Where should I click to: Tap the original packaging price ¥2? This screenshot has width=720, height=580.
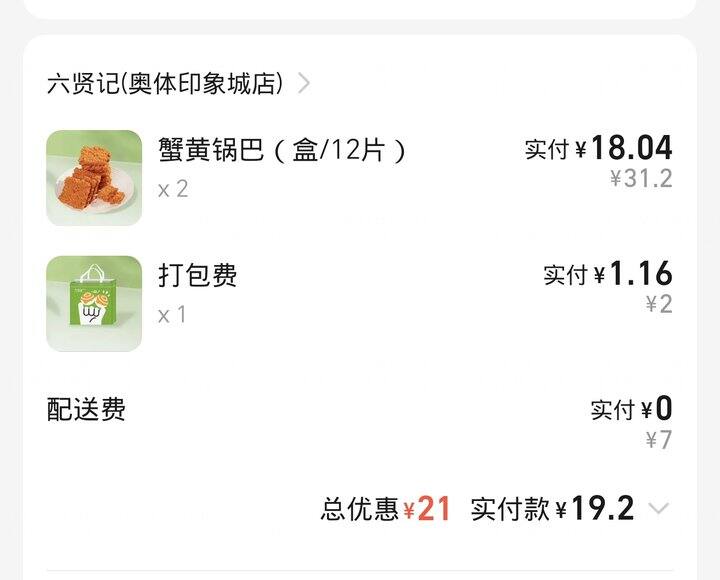[x=658, y=304]
